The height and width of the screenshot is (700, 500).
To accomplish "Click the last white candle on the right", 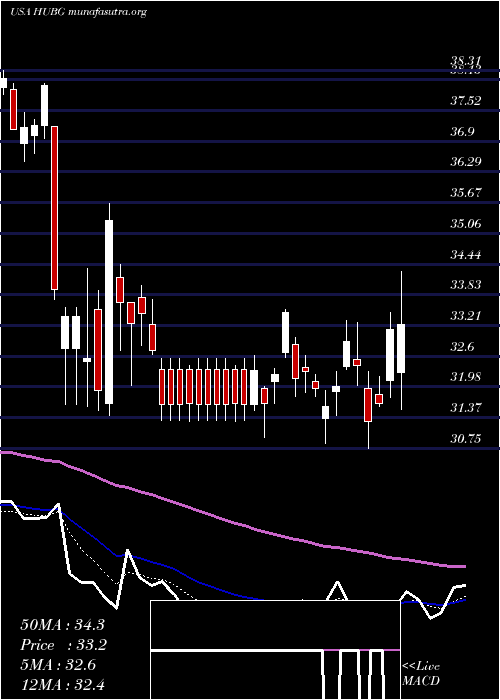I will [x=401, y=348].
